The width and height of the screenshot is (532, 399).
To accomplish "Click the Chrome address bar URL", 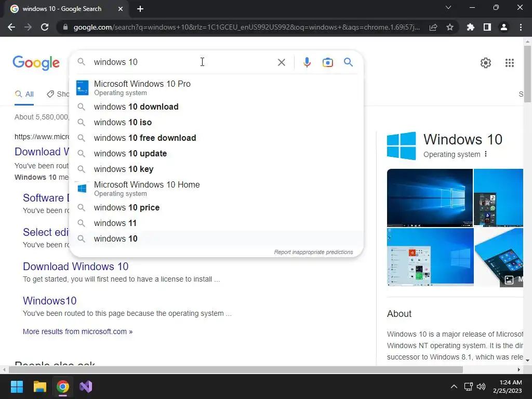I will click(247, 27).
